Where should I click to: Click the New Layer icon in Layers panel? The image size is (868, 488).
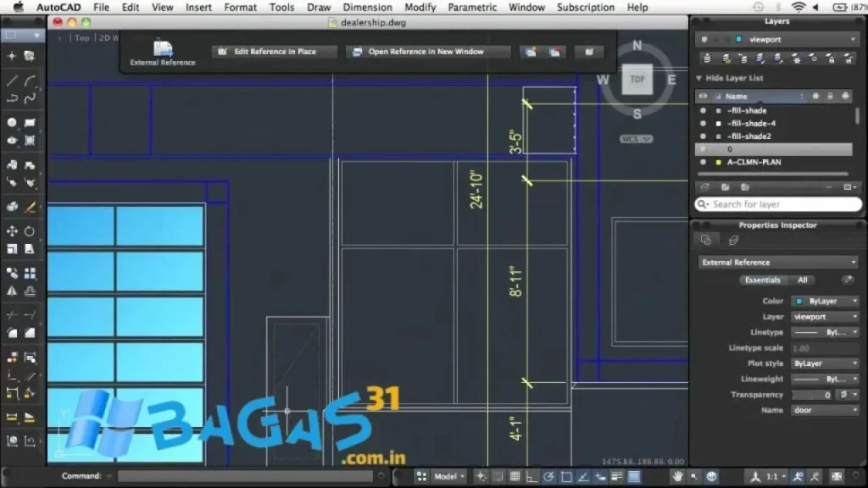pos(704,187)
